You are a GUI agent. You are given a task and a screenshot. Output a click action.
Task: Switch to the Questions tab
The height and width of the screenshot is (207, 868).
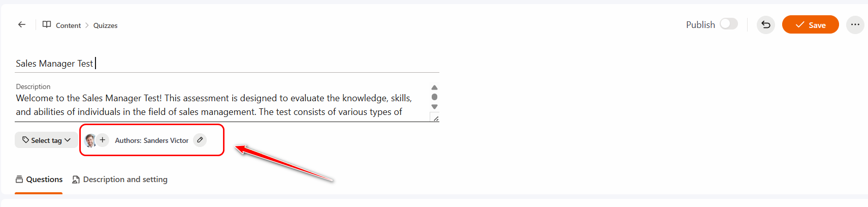point(39,180)
